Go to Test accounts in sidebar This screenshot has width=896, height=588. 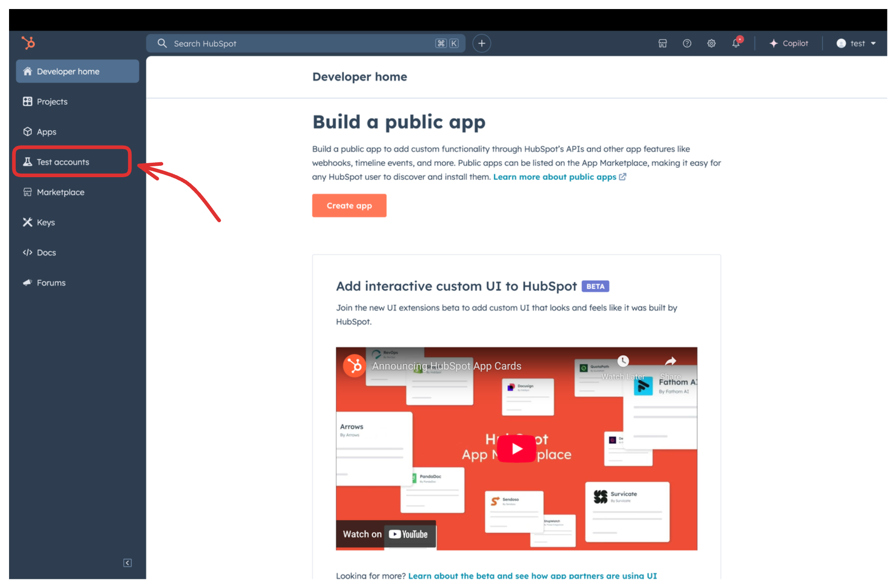63,162
